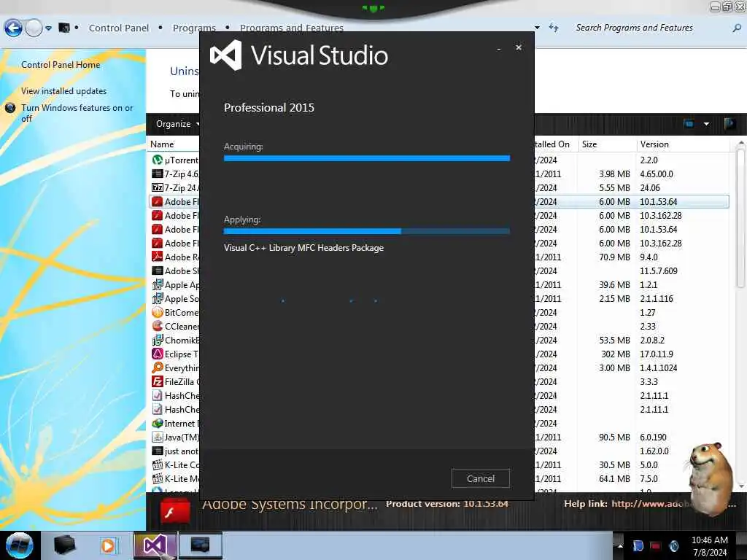Expand the view options dropdown arrow

click(706, 124)
